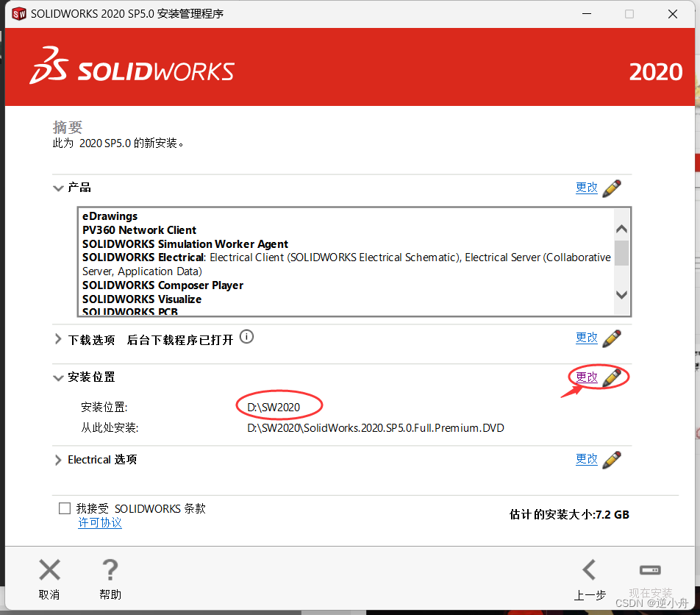Select SOLIDWORKS Simulation Worker Agent entry
Viewport: 700px width, 615px height.
(x=185, y=243)
